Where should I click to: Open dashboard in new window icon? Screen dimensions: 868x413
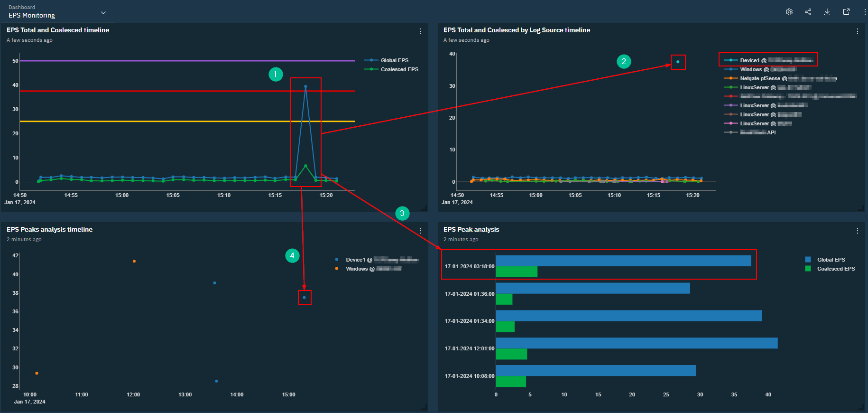[x=846, y=12]
